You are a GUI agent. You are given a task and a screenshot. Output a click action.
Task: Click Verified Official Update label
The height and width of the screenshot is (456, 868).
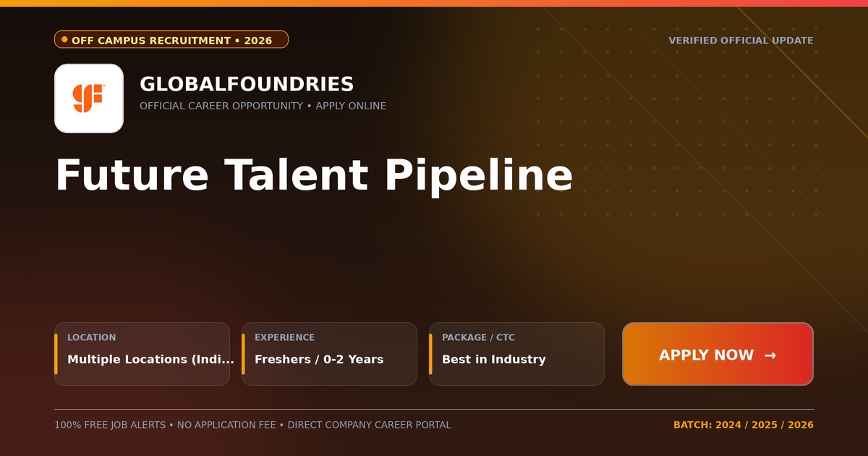pyautogui.click(x=741, y=41)
